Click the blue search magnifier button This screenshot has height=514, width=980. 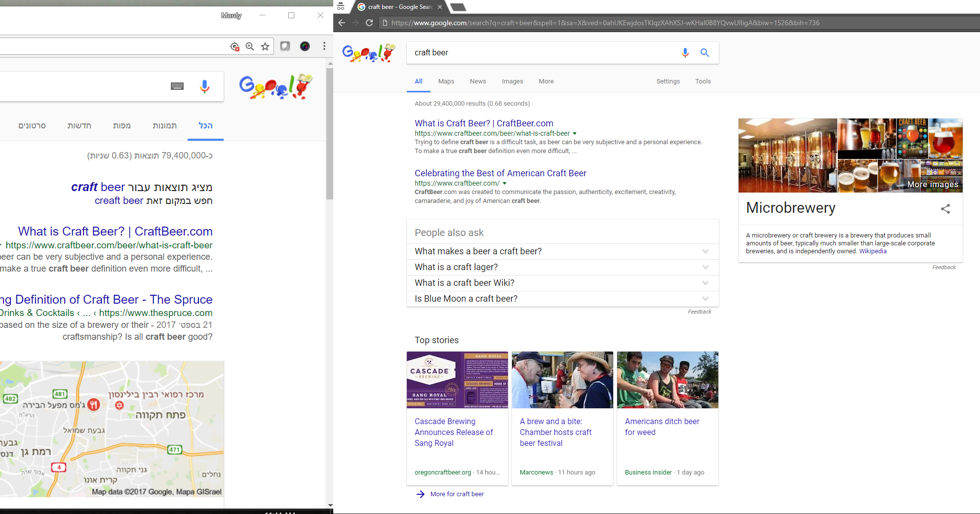click(705, 53)
